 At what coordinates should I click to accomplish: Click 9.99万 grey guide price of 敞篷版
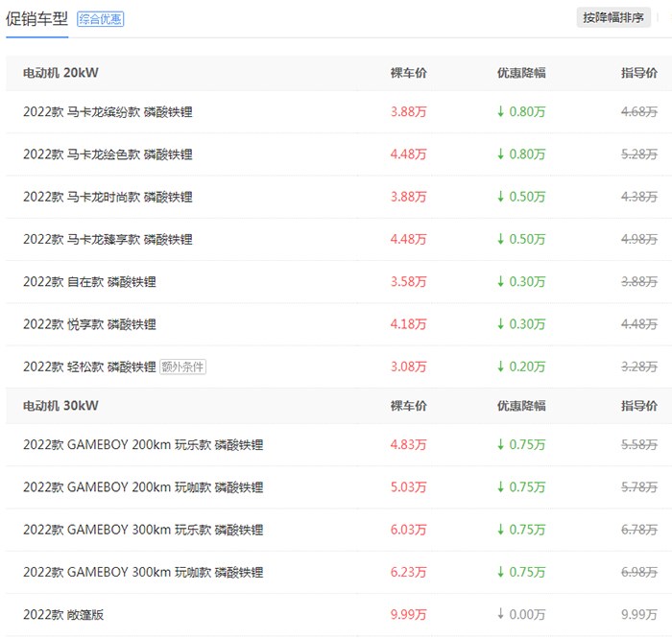(639, 615)
